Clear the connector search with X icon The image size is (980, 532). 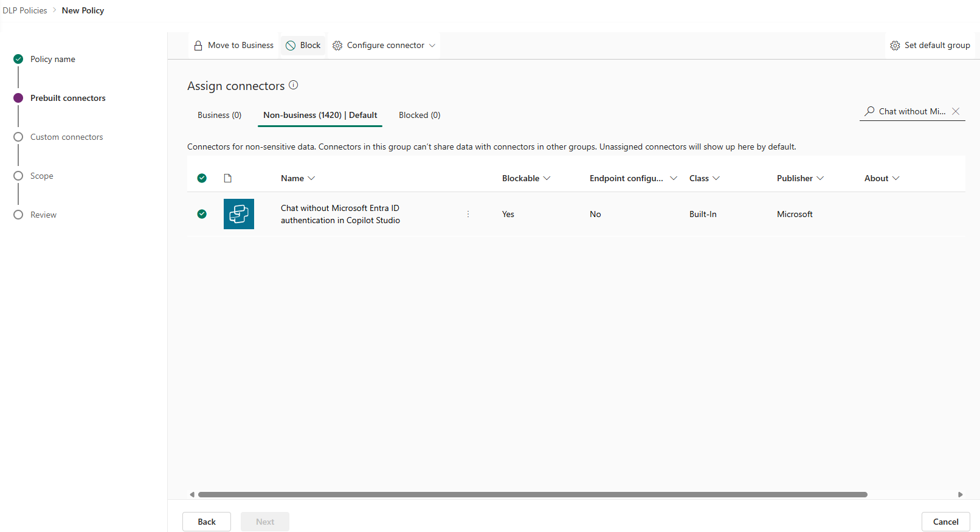[956, 111]
